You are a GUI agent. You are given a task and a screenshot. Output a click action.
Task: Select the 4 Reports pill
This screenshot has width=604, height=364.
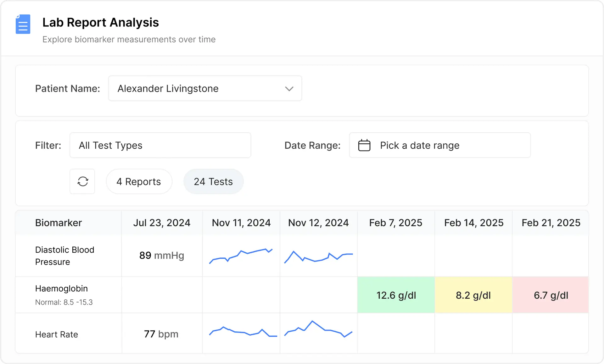(139, 181)
